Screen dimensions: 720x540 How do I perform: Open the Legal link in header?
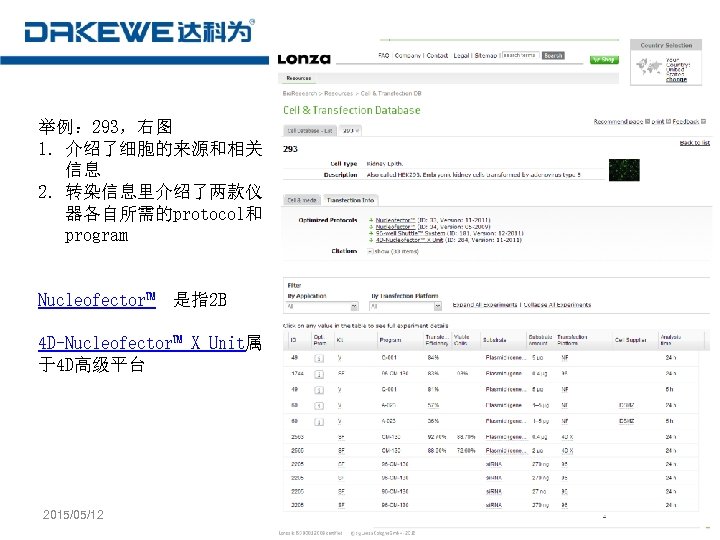click(x=461, y=56)
